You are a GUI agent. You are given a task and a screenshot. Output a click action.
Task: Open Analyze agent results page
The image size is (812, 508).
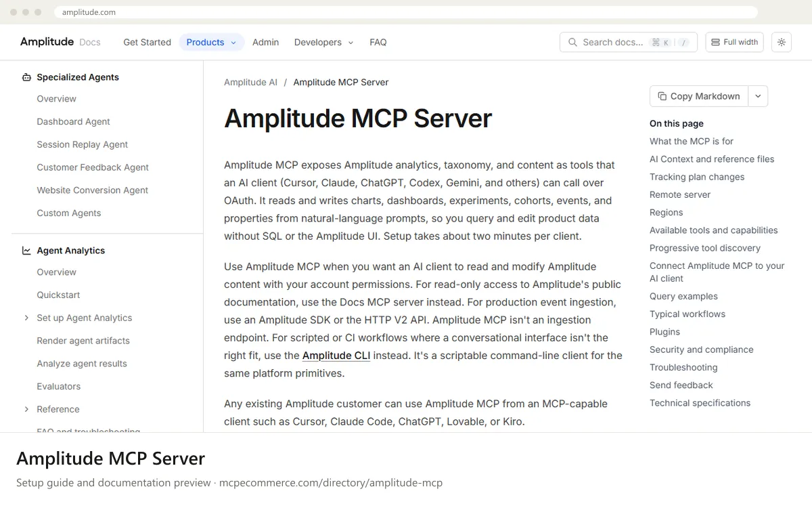coord(82,364)
